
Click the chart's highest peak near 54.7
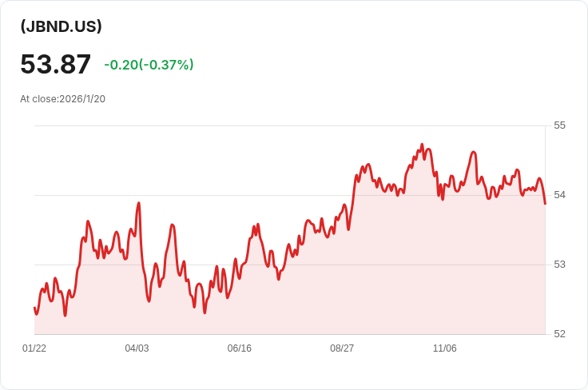[422, 145]
